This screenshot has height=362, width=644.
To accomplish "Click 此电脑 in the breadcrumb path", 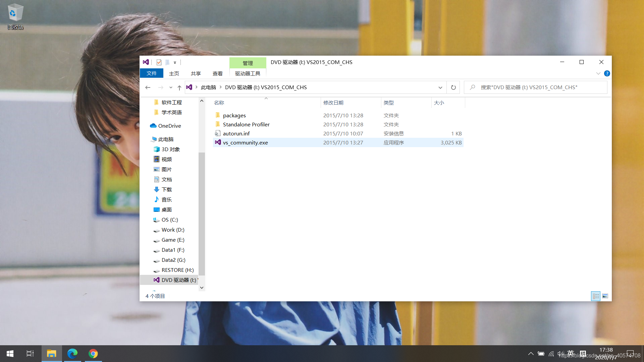I will tap(208, 87).
